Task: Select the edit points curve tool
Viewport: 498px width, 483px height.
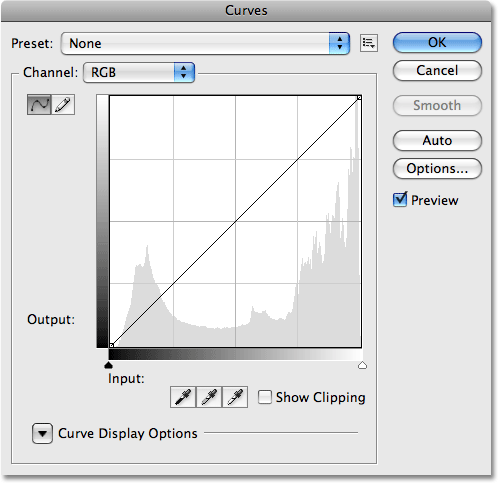Action: coord(39,105)
